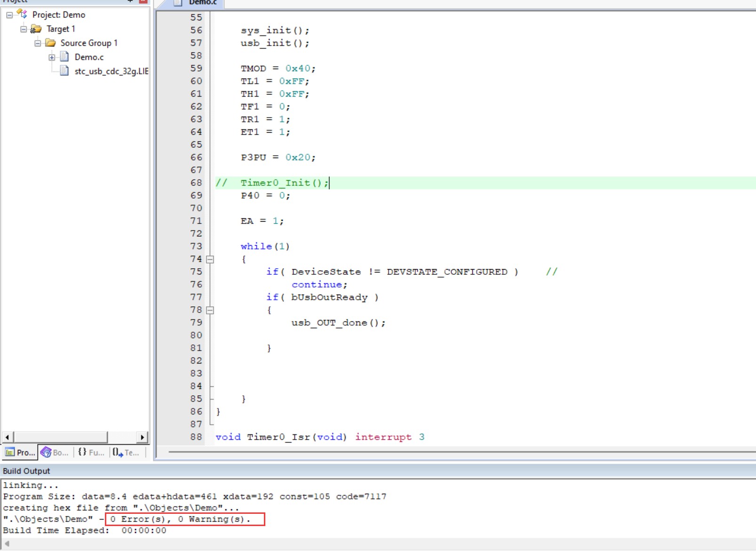The image size is (756, 551).
Task: Collapse the Project: Demo tree node
Action: 9,15
